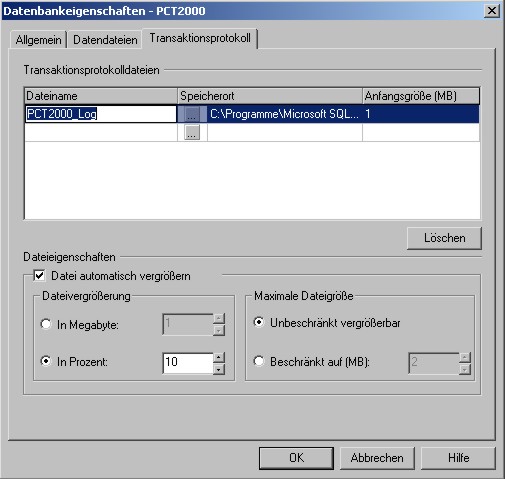The image size is (505, 479).
Task: Open file browser for PCT2000_Log location
Action: 192,114
